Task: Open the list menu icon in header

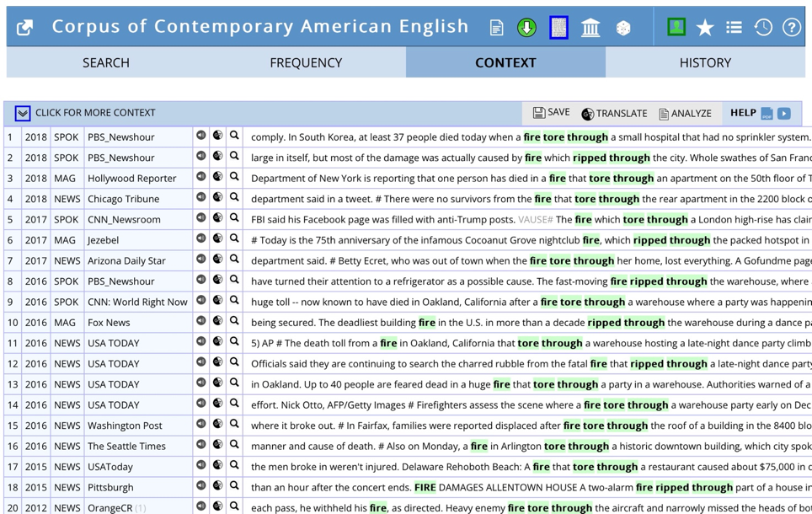Action: 734,28
